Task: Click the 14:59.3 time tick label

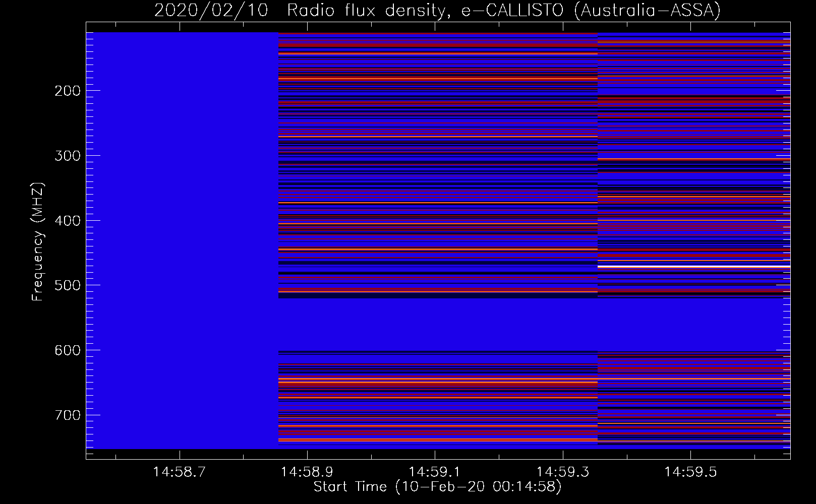Action: pos(562,472)
